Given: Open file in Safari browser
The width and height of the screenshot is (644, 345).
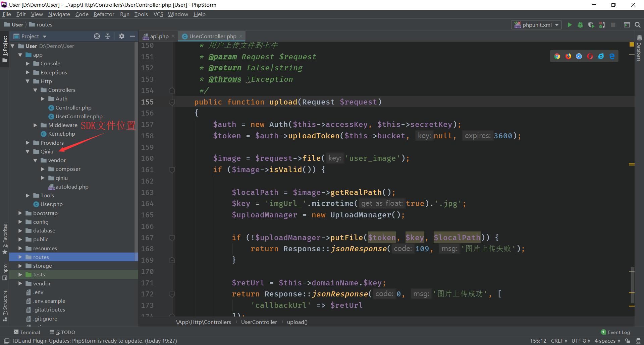Looking at the screenshot, I should (579, 56).
